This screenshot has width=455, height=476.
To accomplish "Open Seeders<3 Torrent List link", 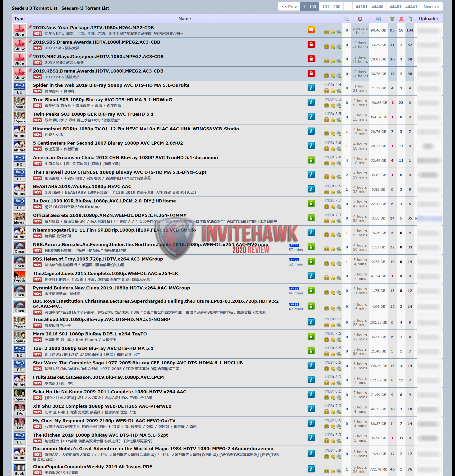I will tap(85, 8).
